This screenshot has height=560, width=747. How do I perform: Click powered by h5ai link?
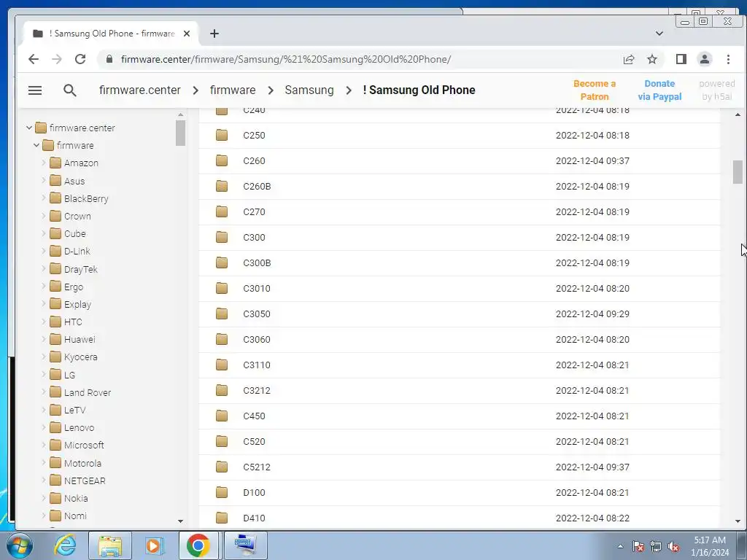717,90
